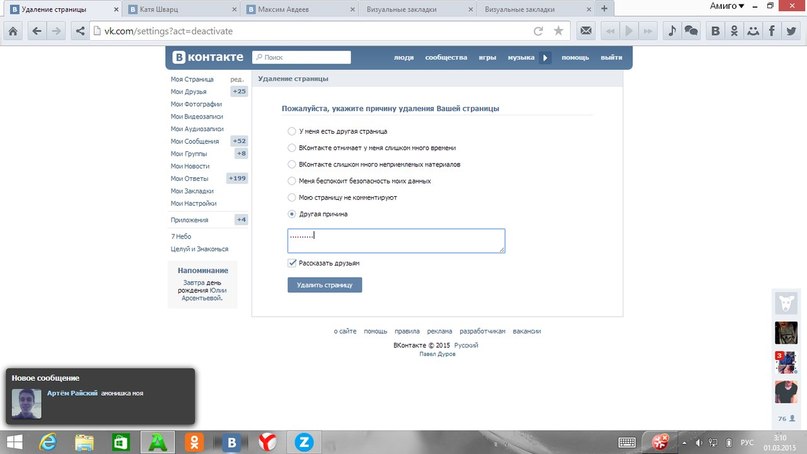Open 'люди' in VK header
Viewport: 807px width, 454px height.
click(x=404, y=58)
